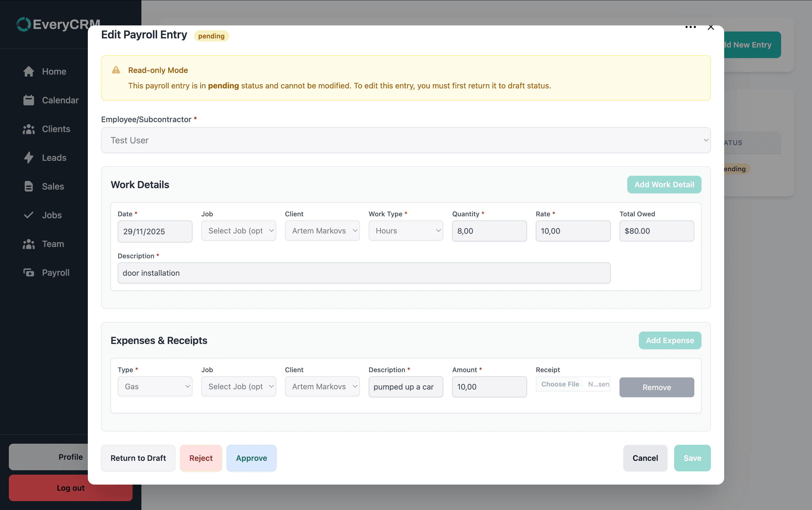Click the Rate field 10,00
The image size is (812, 510).
click(573, 231)
